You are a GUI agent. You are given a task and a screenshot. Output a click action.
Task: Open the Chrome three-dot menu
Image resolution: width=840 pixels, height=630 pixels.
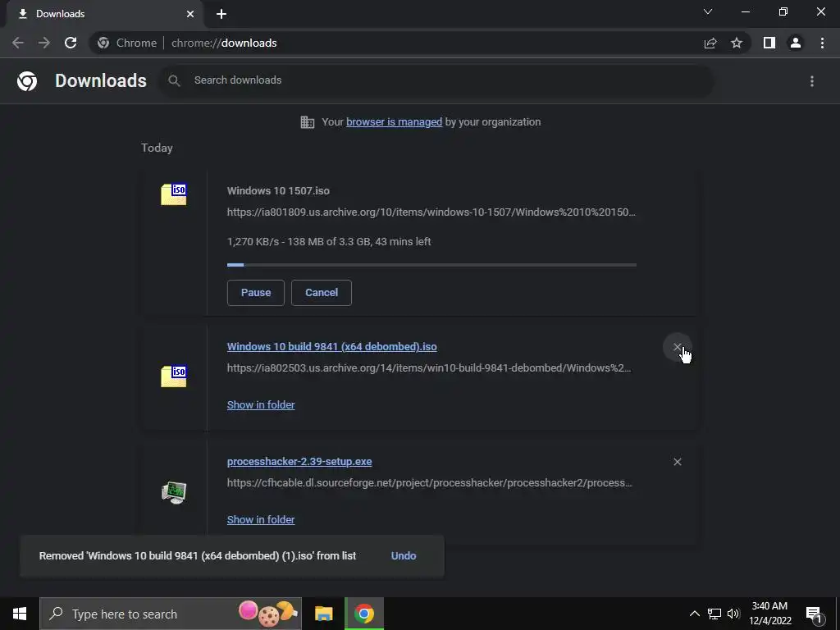[x=822, y=43]
